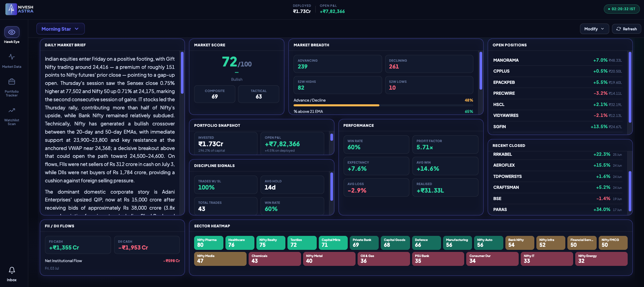Viewport: 644px width, 287px height.
Task: Click the Consumer Dur 34 heatmap tile
Action: point(492,259)
